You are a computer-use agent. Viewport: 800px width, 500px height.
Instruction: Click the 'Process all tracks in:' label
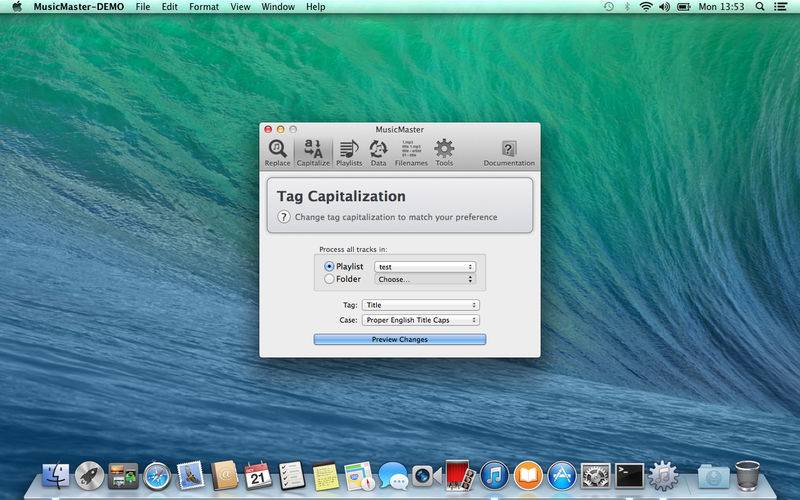click(353, 249)
